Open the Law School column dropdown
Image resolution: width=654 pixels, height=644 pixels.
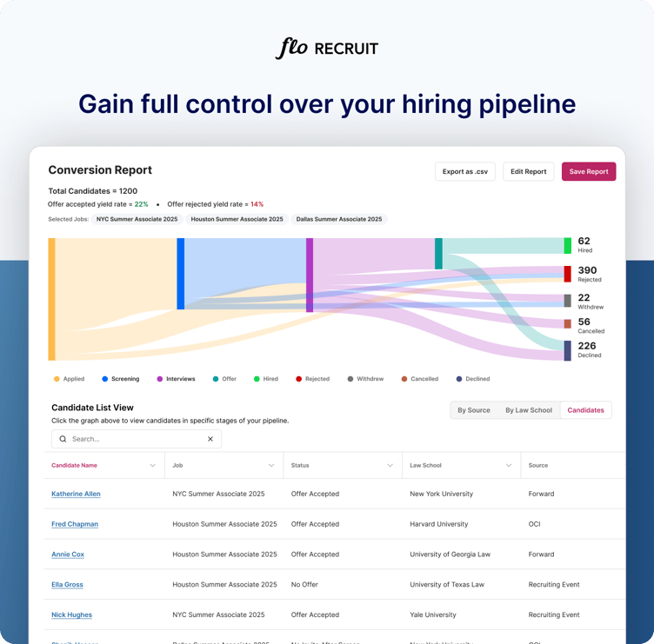(x=509, y=466)
